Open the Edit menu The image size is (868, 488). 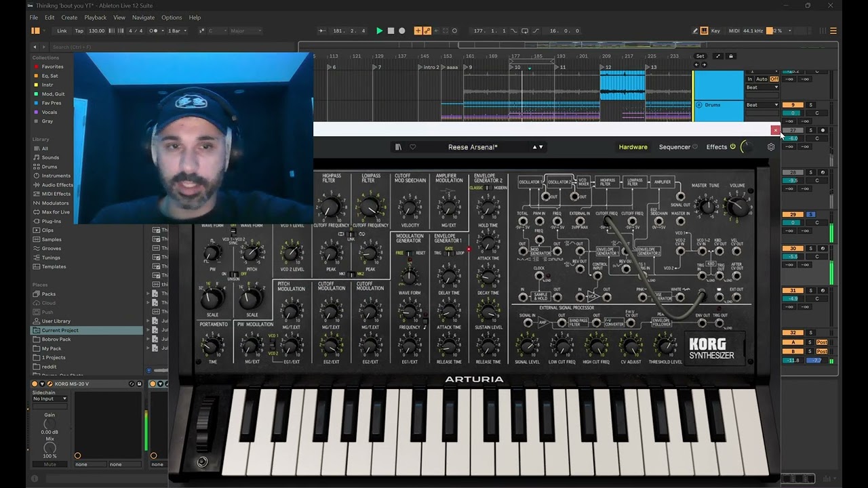[50, 17]
